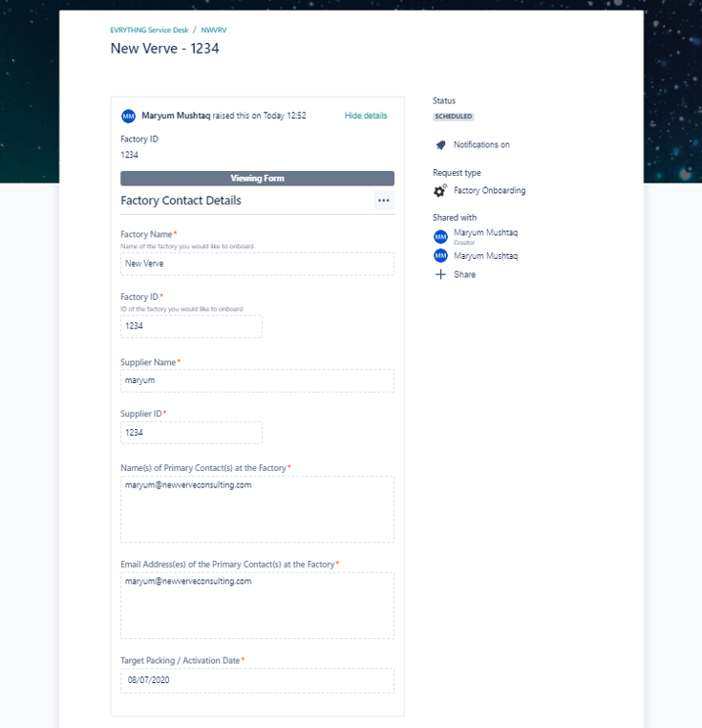The height and width of the screenshot is (728, 702).
Task: Click the Hide details link
Action: [366, 116]
